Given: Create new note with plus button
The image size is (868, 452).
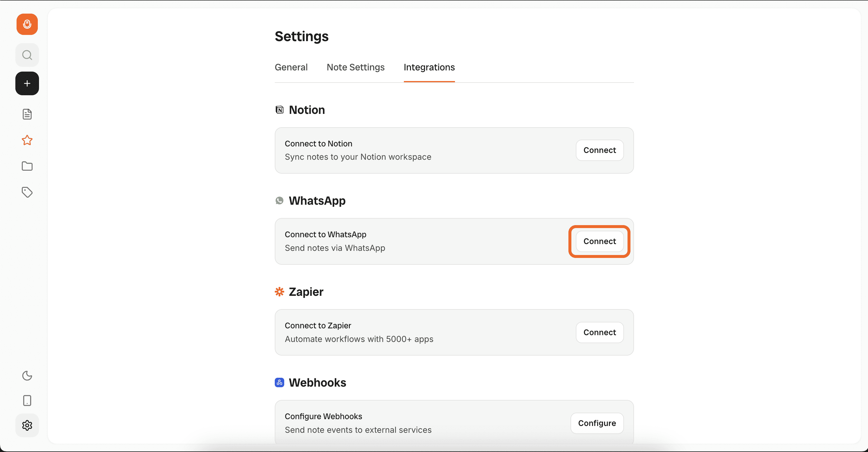Looking at the screenshot, I should (27, 83).
